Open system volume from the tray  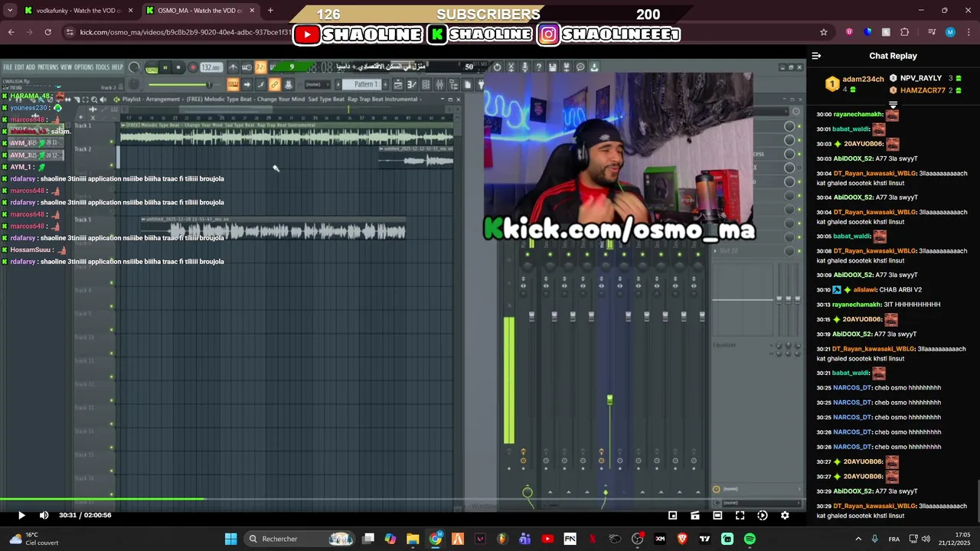[926, 539]
